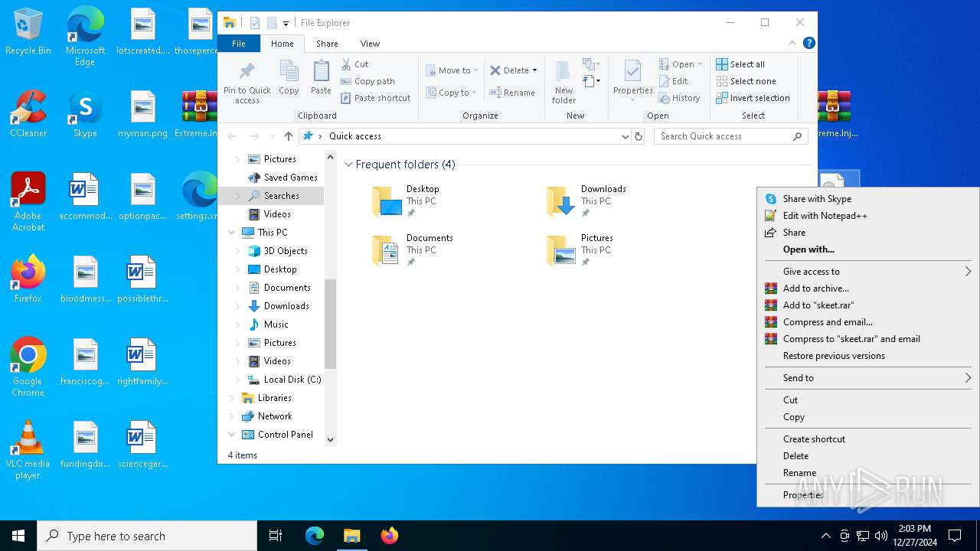Expand Libraries tree node
Screen dimensions: 980x551
(x=231, y=398)
